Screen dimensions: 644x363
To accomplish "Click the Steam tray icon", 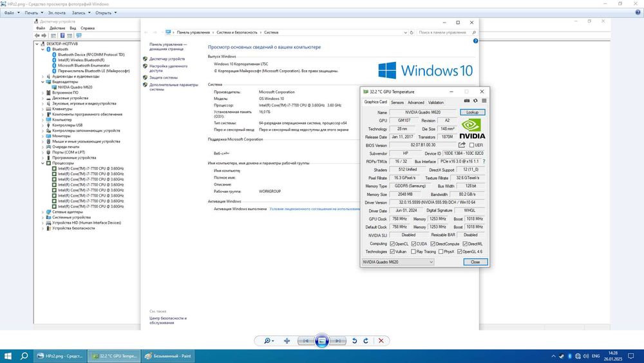I will (x=562, y=356).
